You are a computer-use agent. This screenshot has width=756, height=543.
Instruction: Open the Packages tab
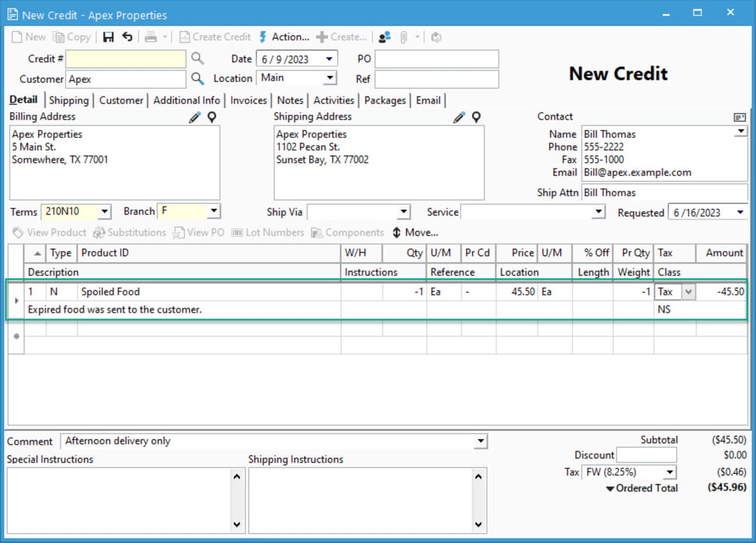tap(385, 100)
